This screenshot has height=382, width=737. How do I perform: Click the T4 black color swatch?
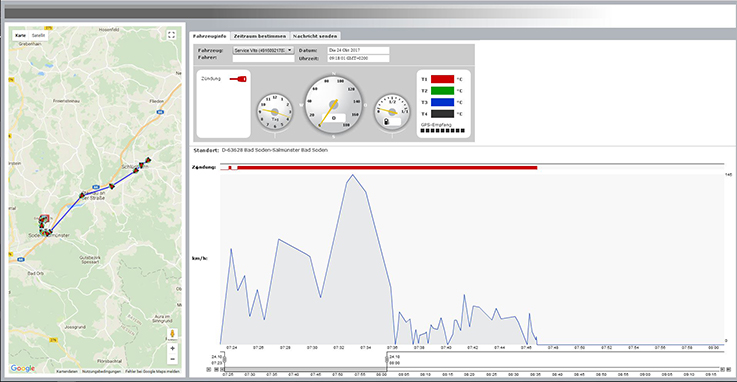pos(442,114)
